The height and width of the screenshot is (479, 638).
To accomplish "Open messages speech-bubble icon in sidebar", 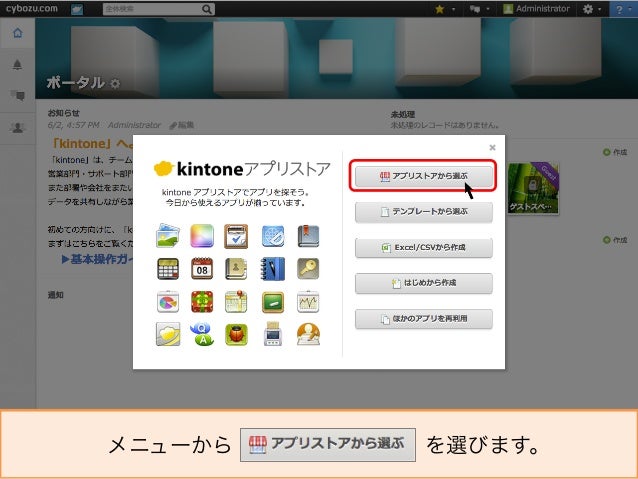I will click(x=17, y=96).
